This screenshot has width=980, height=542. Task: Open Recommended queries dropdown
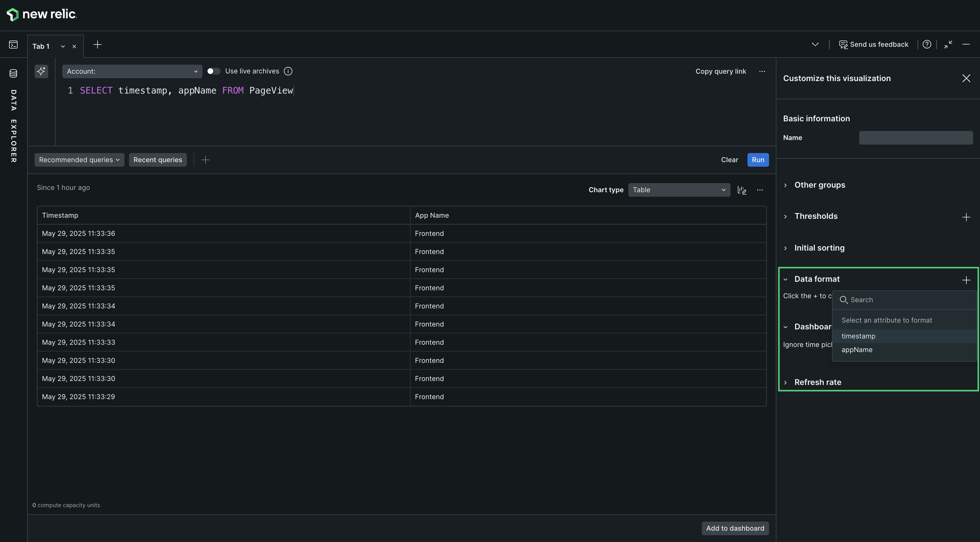79,160
